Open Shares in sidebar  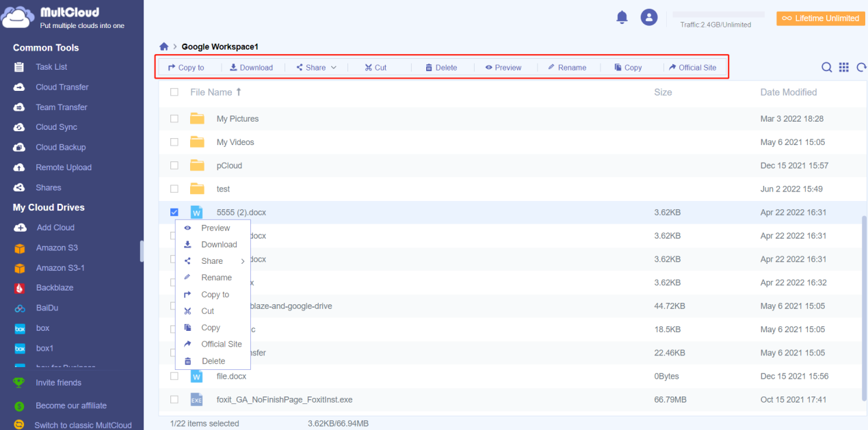coord(48,187)
